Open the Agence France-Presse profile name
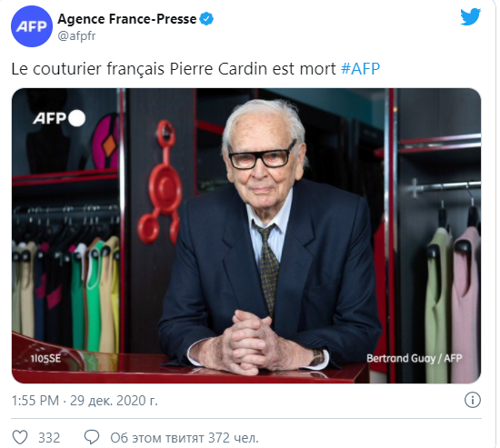The height and width of the screenshot is (448, 500). [127, 19]
